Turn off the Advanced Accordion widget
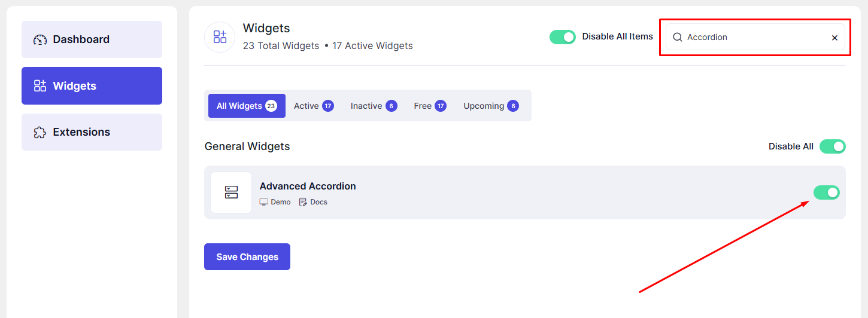Viewport: 868px width, 318px height. click(826, 192)
